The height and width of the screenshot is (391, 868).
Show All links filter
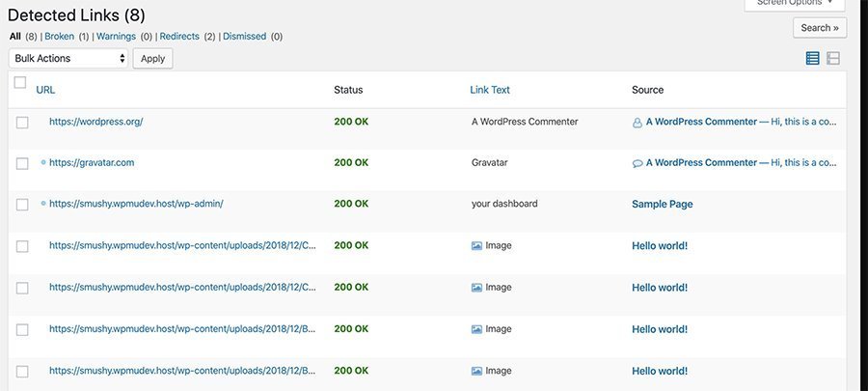[x=14, y=36]
